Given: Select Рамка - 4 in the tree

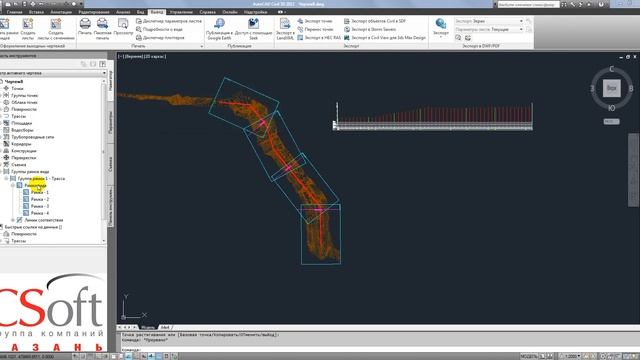Looking at the screenshot, I should pos(40,213).
